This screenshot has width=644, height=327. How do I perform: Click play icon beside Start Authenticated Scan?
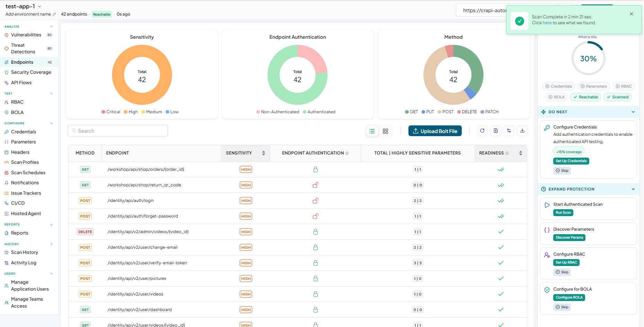click(x=547, y=205)
